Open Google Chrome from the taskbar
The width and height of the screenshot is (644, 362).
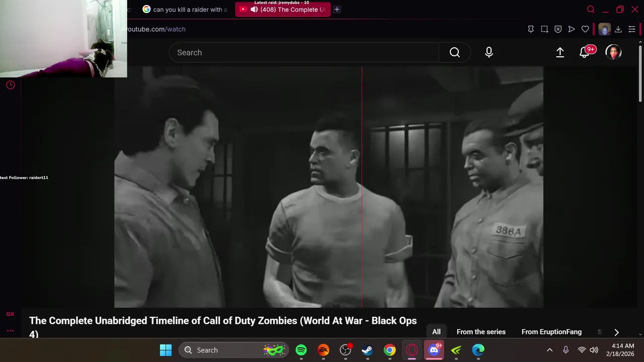(389, 350)
